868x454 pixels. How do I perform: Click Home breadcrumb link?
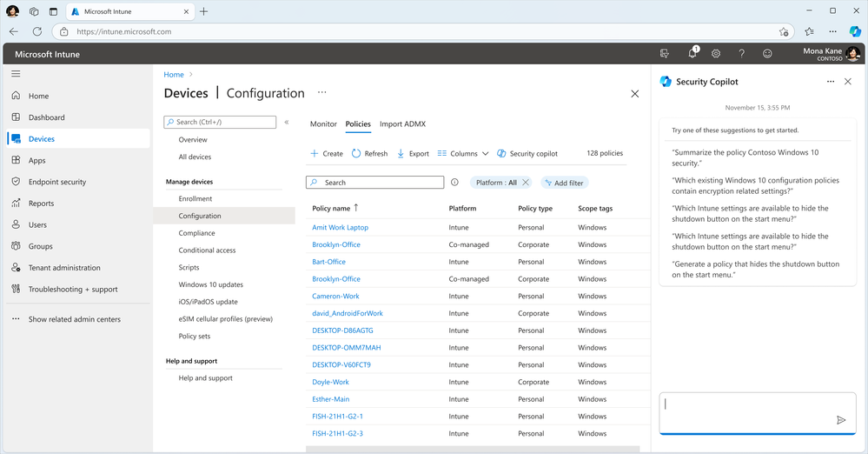[173, 74]
